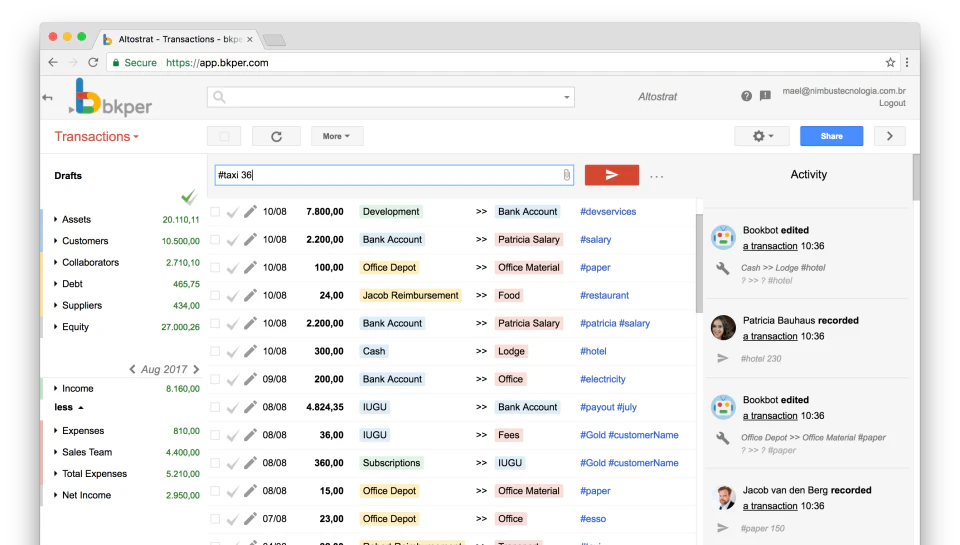Expand the Debt group

pos(56,284)
